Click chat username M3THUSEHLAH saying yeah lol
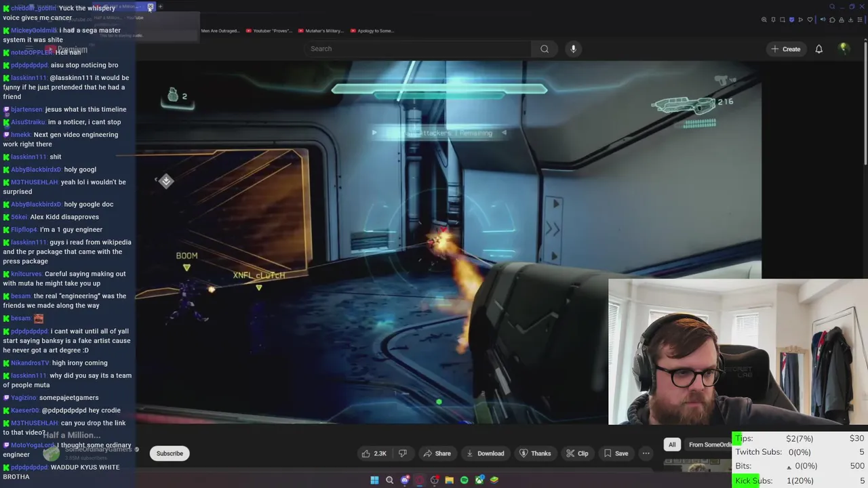This screenshot has height=488, width=868. click(x=35, y=182)
